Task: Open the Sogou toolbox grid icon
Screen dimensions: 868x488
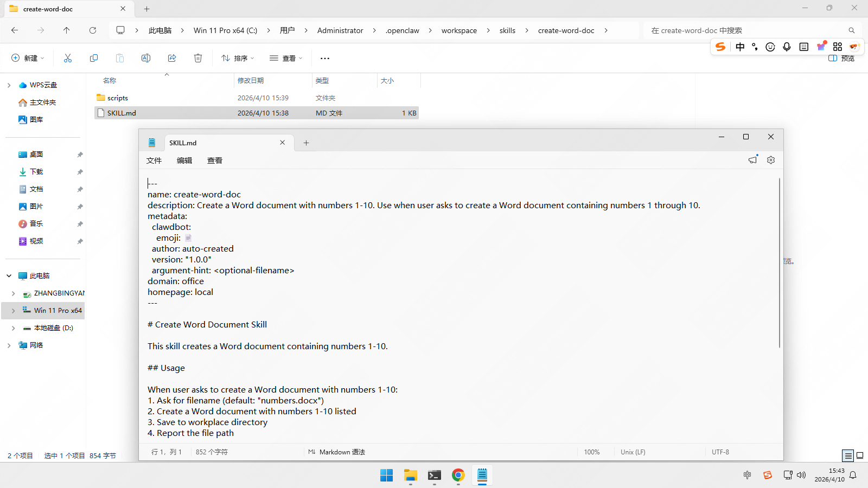Action: click(x=837, y=47)
